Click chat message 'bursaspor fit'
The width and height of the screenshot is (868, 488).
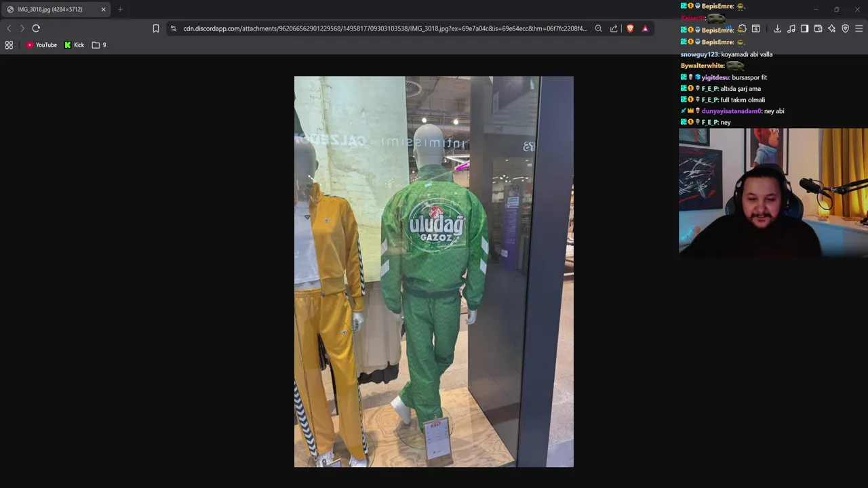point(749,77)
